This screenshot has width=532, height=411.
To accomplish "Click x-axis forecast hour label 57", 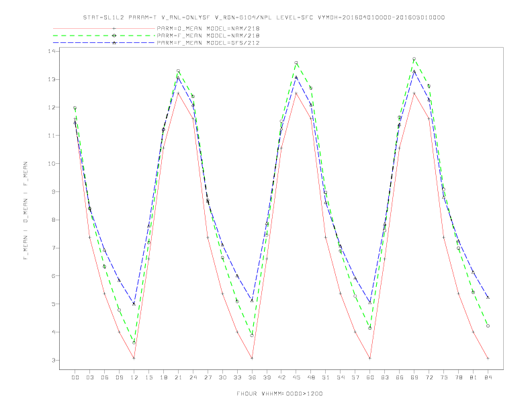I will coord(355,377).
